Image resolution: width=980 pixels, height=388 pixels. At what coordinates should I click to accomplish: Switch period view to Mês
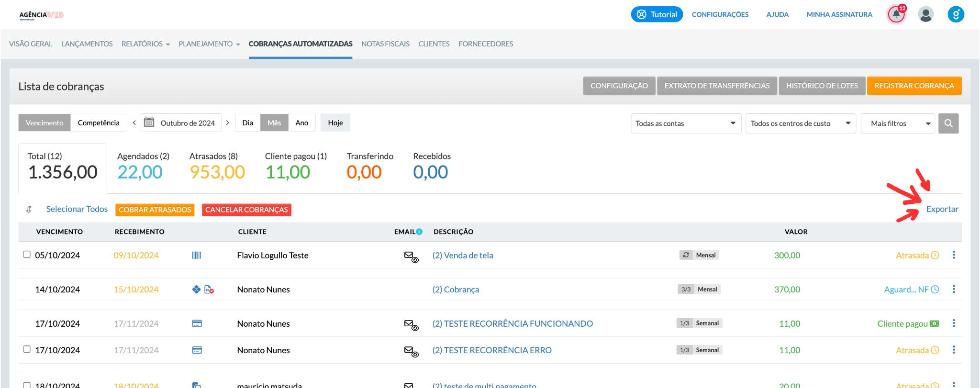[x=274, y=122]
